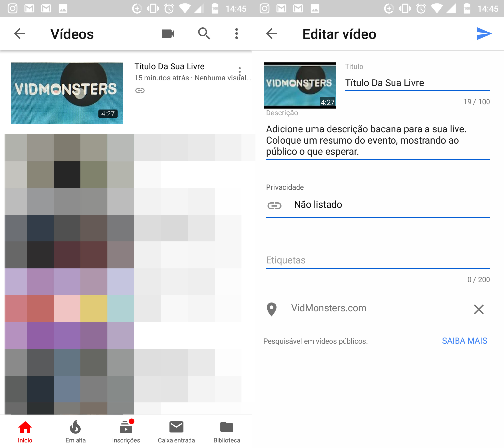
Task: Save edits with the send arrow
Action: (484, 34)
